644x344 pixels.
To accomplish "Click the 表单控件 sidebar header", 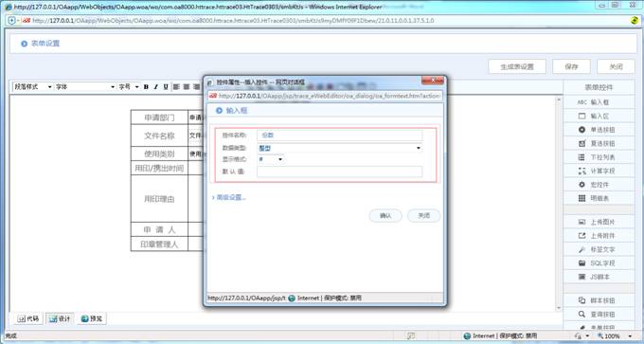I will click(x=599, y=87).
